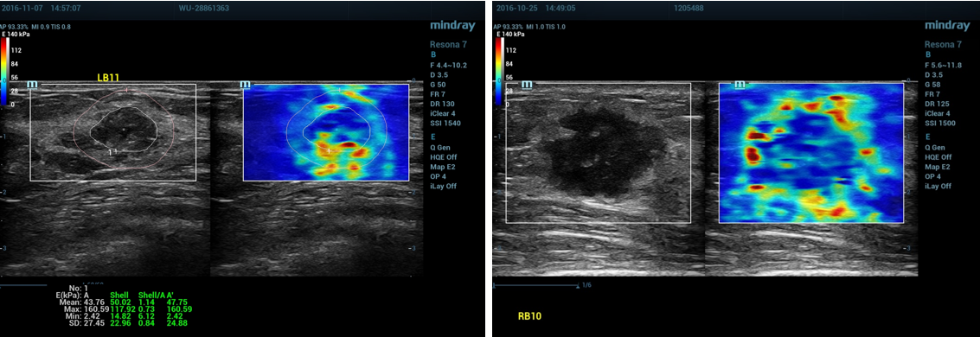
Task: Select the E mode label in right panel
Action: tap(927, 136)
